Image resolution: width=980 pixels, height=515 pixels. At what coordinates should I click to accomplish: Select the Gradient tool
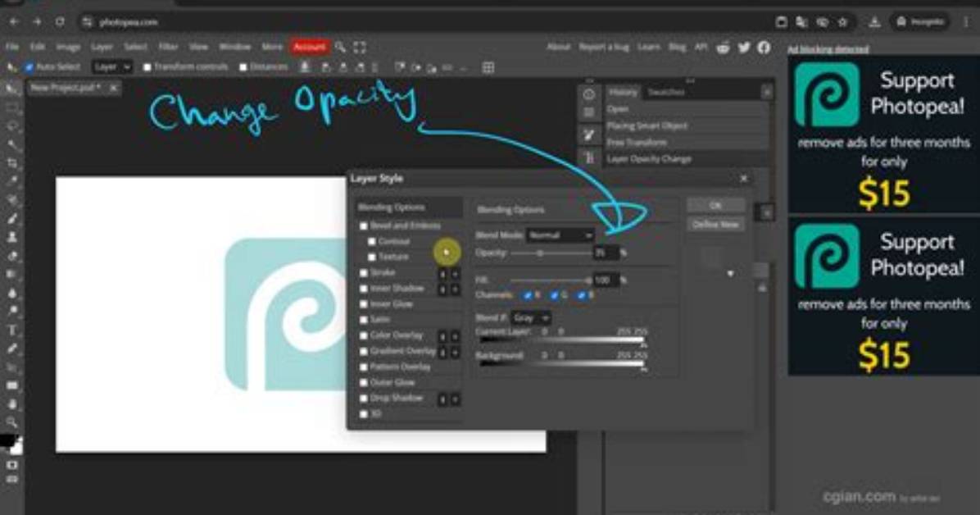11,274
